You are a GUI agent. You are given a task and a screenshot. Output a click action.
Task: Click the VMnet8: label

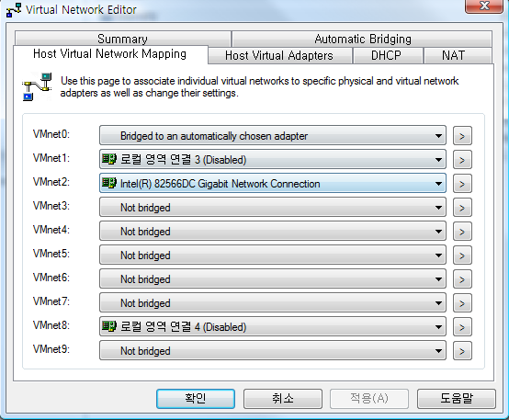point(51,325)
